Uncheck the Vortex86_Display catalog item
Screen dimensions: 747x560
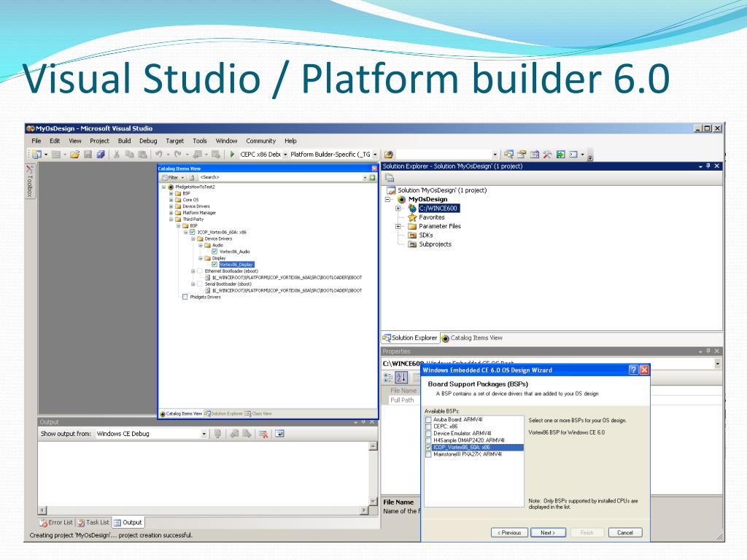(214, 264)
